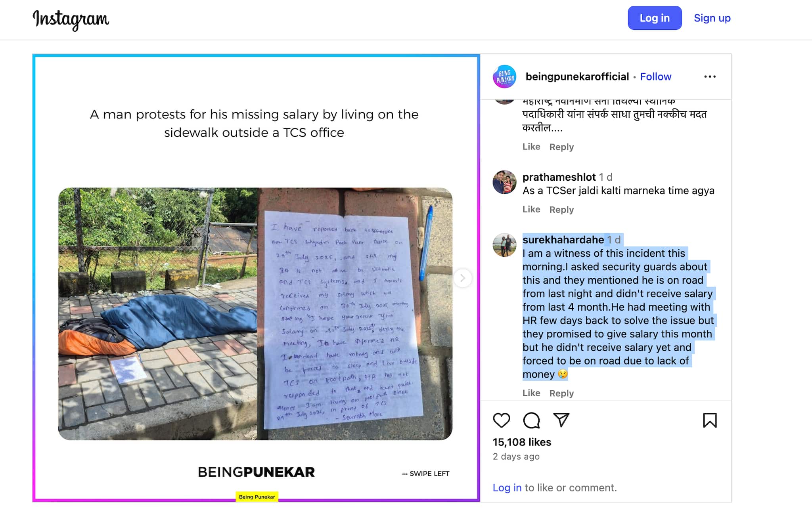The height and width of the screenshot is (510, 812).
Task: View the 15,108 likes list
Action: 522,442
